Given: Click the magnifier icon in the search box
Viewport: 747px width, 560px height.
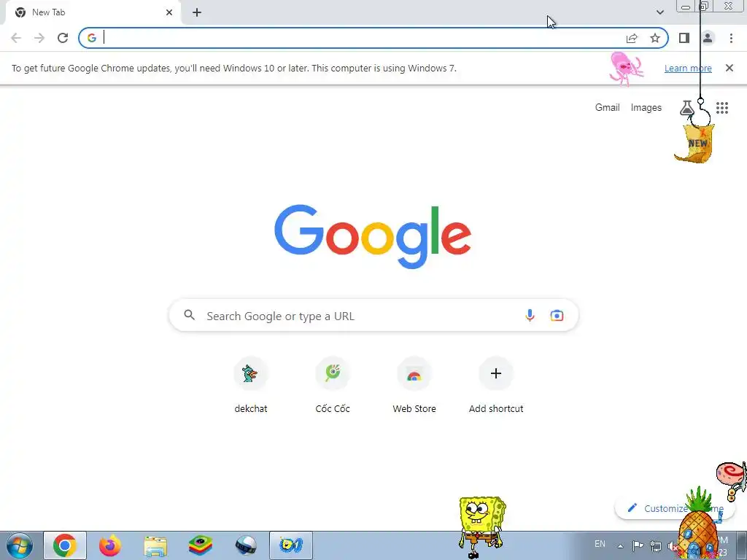Looking at the screenshot, I should click(190, 315).
